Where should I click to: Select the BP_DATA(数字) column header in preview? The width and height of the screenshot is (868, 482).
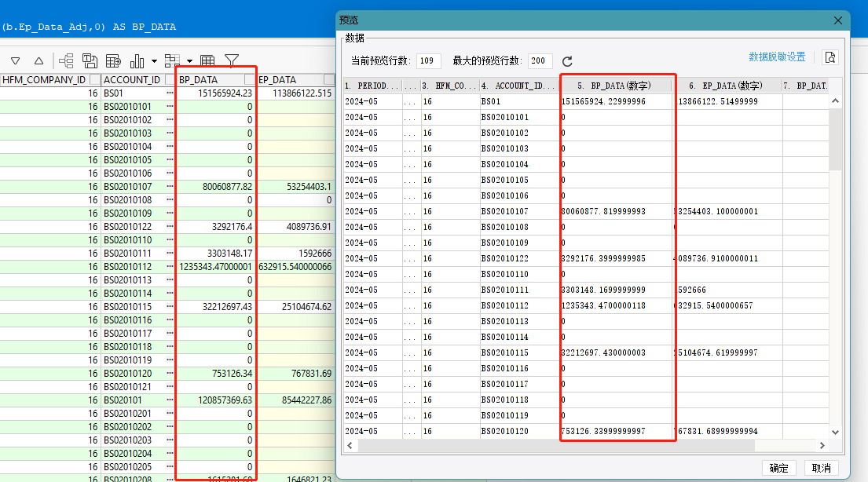click(x=617, y=86)
